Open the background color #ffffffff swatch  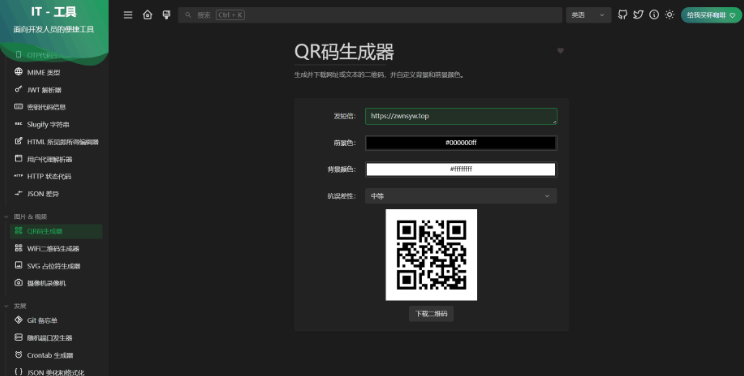461,169
